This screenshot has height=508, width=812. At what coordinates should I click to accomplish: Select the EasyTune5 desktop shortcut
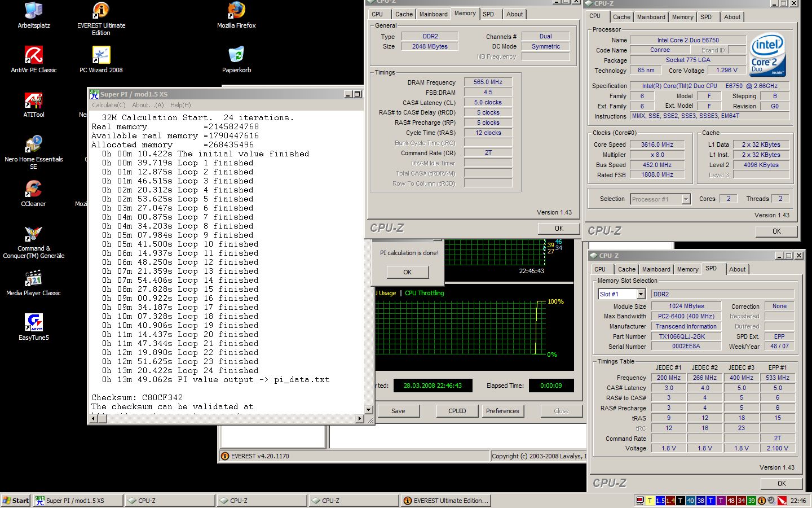[34, 327]
